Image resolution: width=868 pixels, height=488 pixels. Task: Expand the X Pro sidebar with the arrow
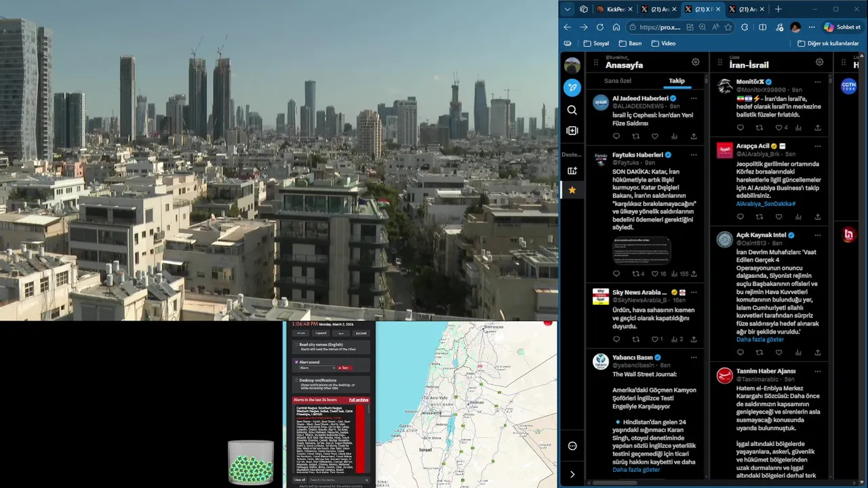(x=572, y=474)
